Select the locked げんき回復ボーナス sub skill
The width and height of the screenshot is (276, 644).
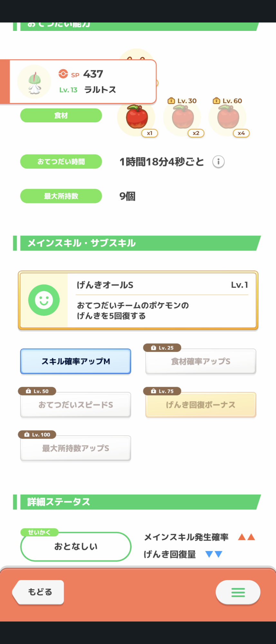[x=201, y=405]
